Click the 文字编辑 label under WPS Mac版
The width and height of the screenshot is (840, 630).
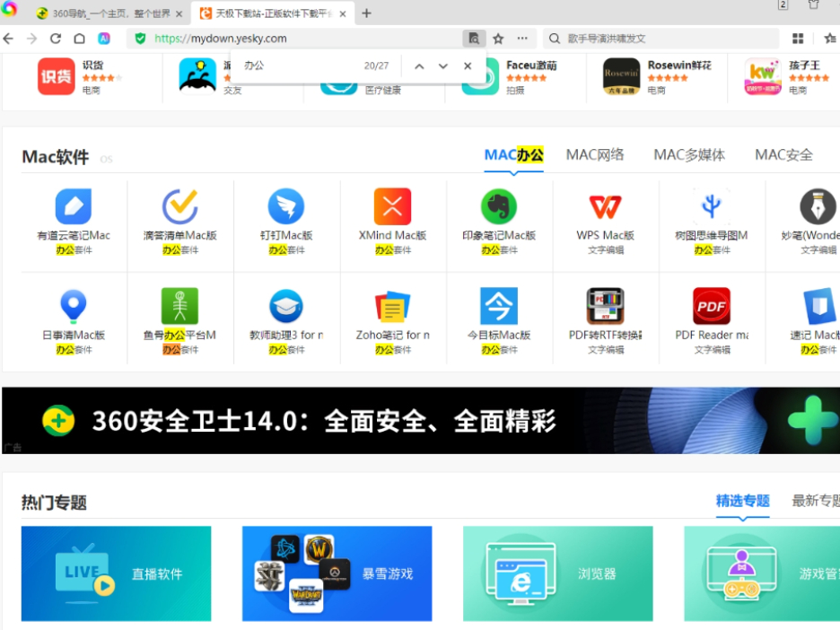click(606, 250)
